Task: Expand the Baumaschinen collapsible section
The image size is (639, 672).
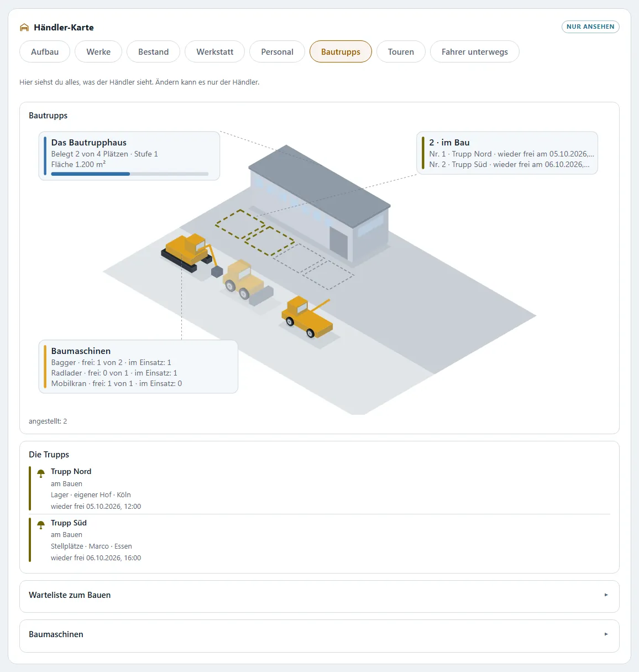Action: coord(319,635)
